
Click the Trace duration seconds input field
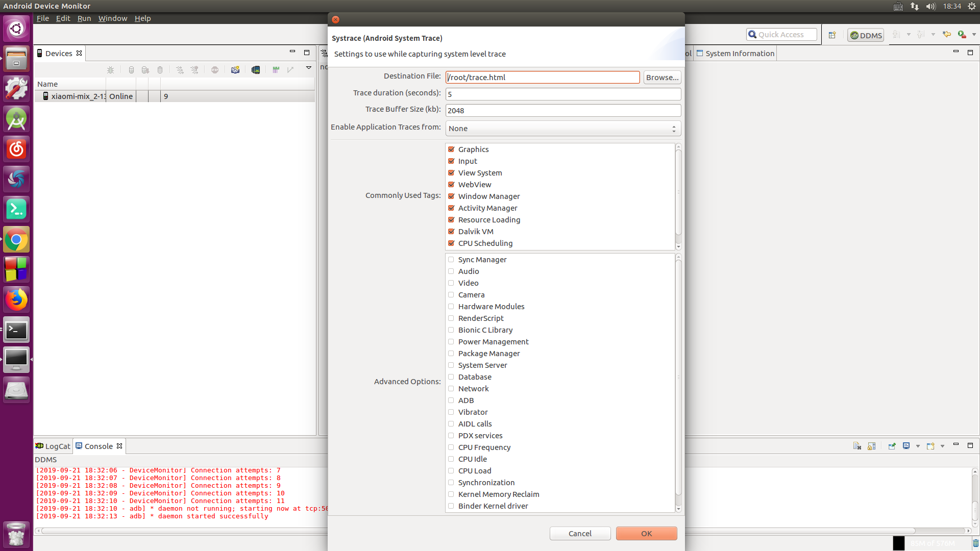(563, 93)
